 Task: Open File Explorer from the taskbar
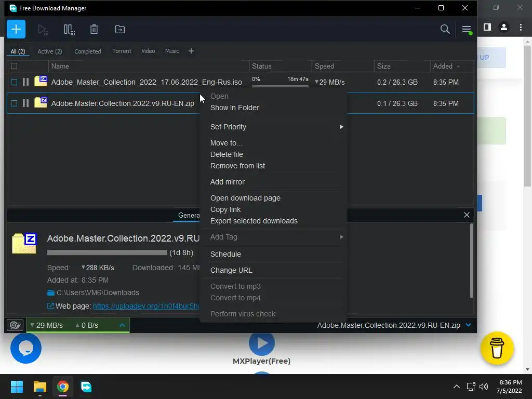pos(39,387)
